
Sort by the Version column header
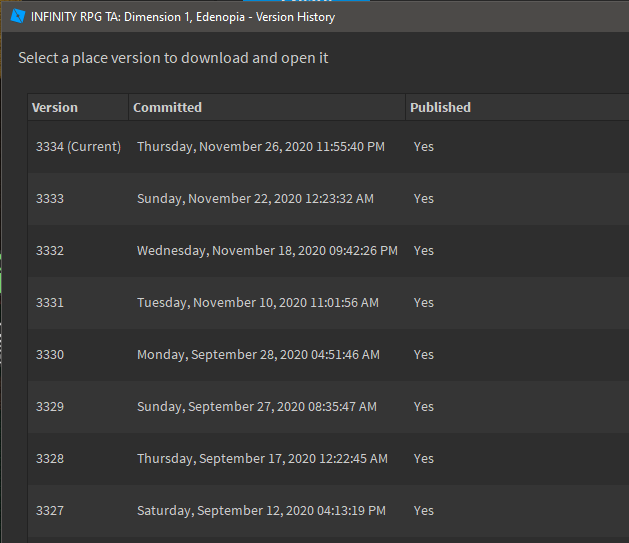[55, 107]
